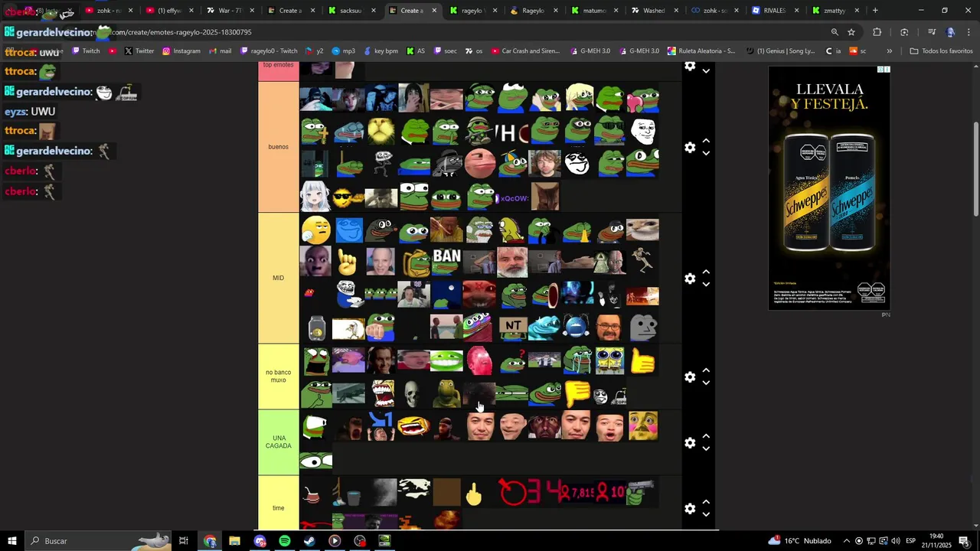Viewport: 980px width, 551px height.
Task: Open a new browser tab
Action: click(x=875, y=11)
